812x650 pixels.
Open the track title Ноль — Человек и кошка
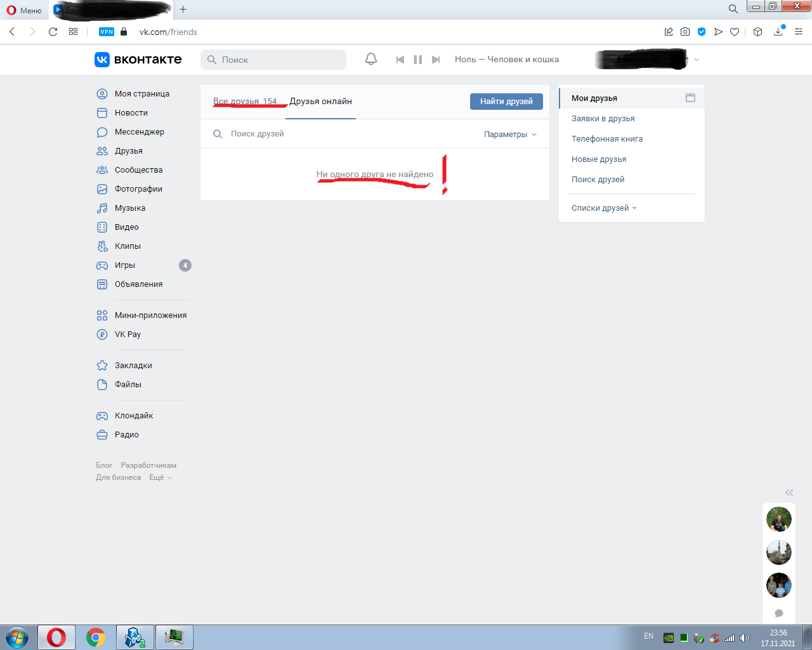point(507,59)
